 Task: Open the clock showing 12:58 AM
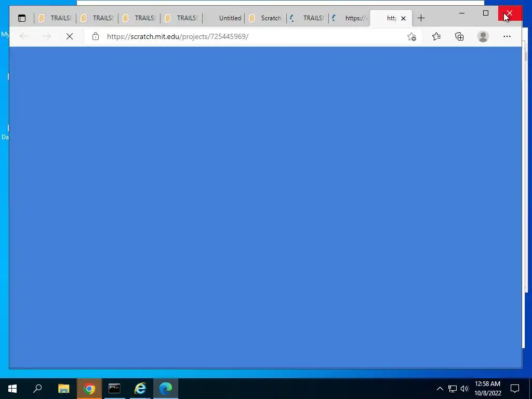(487, 389)
